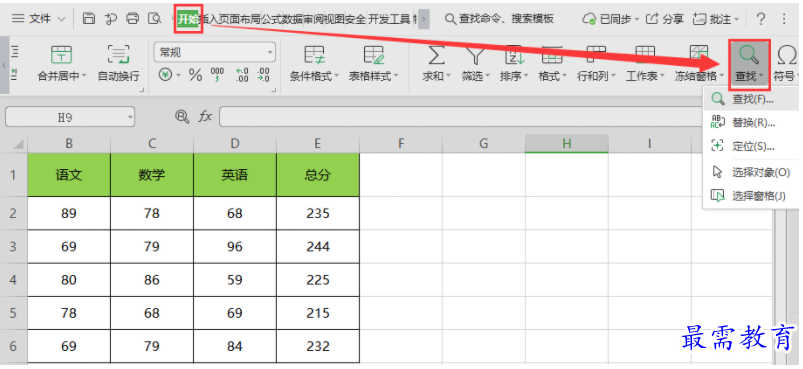Viewport: 803px width, 369px height.
Task: Click the 已同步 cloud sync icon
Action: (x=589, y=19)
